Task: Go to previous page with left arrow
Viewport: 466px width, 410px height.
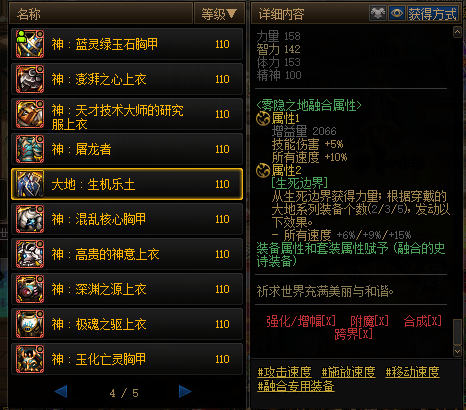Action: pos(61,392)
